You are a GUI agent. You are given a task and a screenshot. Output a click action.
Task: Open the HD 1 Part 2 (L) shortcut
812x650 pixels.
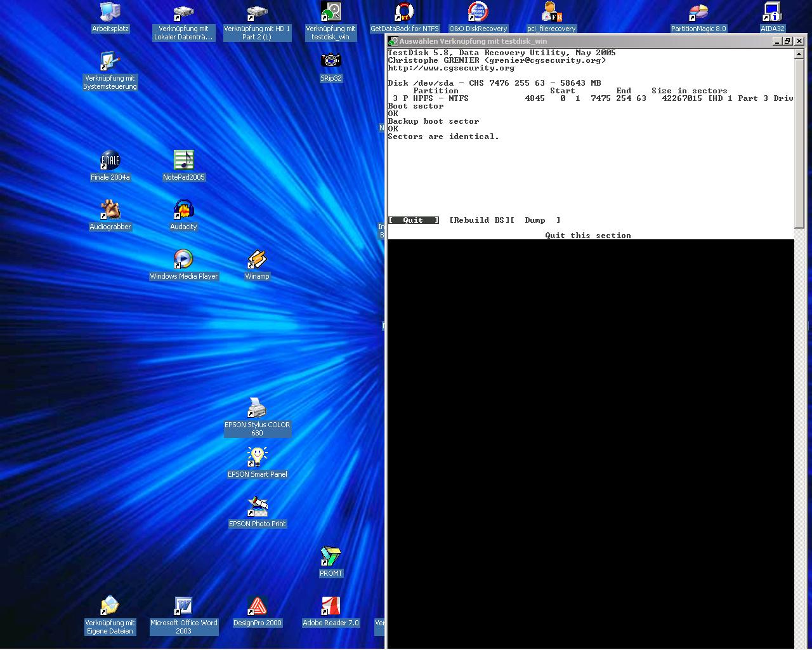click(x=257, y=22)
